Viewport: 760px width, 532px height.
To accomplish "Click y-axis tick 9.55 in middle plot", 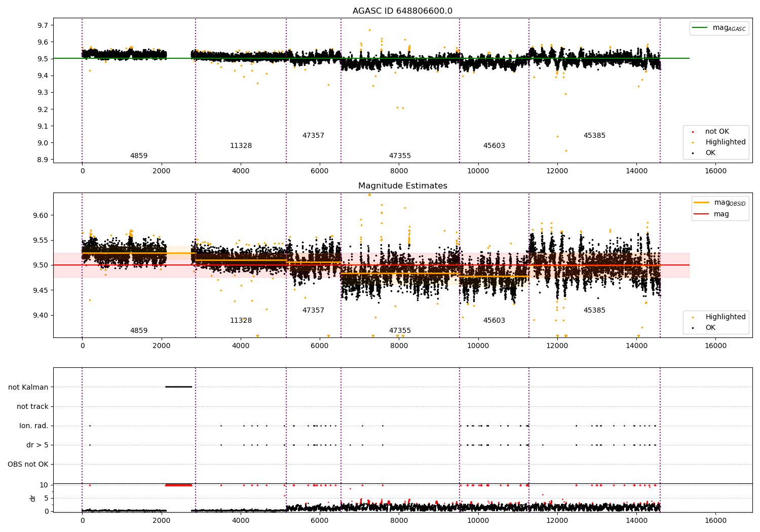I will (41, 240).
